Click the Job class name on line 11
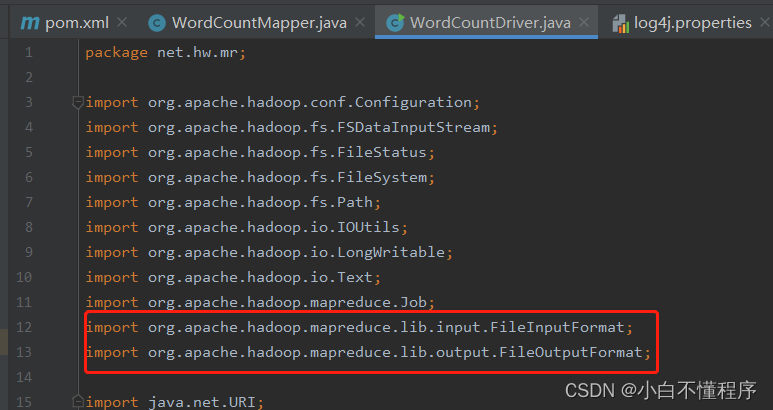This screenshot has height=410, width=773. (x=413, y=302)
